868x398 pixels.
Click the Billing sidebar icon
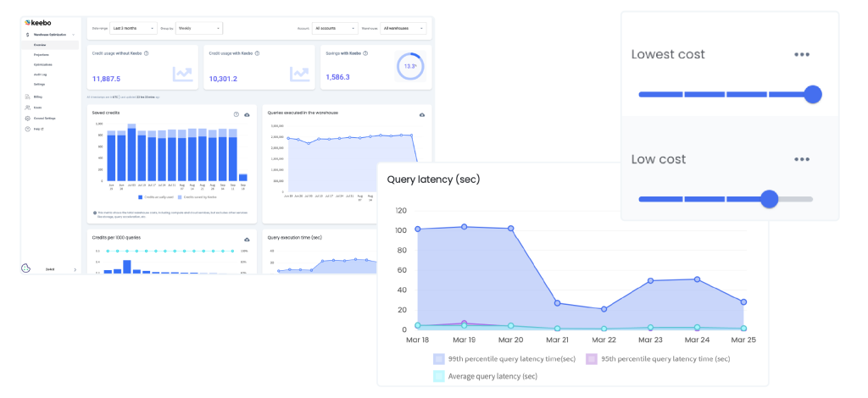[x=28, y=97]
